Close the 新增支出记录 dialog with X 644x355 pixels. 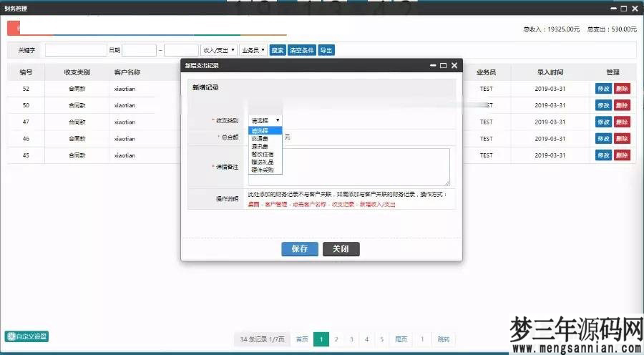tap(454, 65)
